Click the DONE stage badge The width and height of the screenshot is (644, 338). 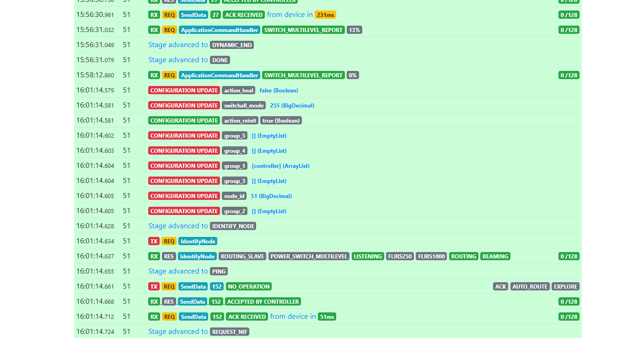[x=220, y=60]
